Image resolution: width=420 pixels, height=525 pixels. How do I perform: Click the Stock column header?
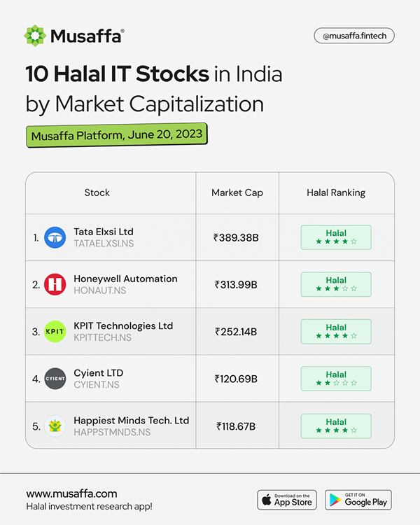(97, 192)
